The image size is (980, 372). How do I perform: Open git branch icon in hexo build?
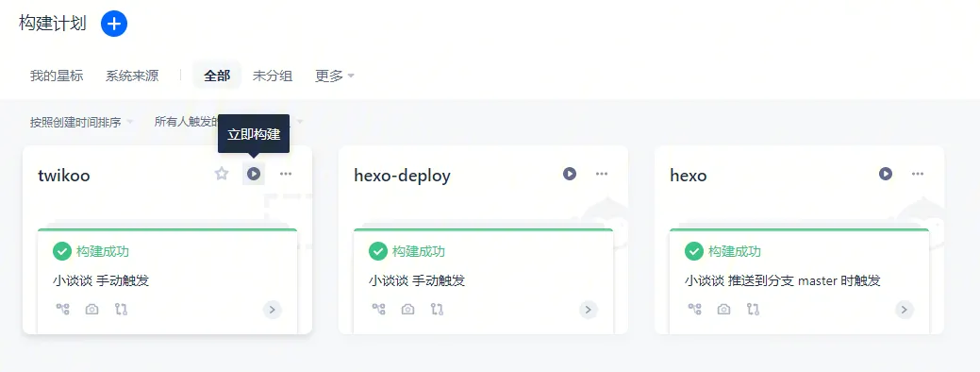point(753,309)
